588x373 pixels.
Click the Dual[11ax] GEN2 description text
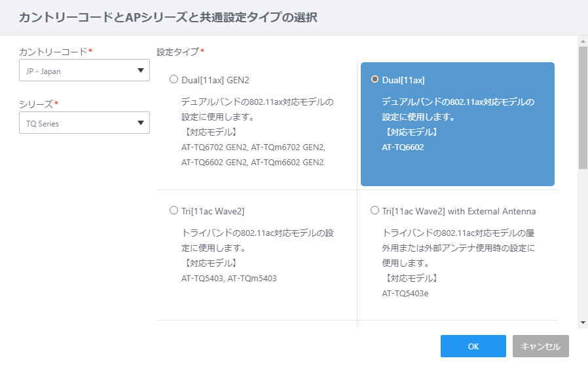click(257, 109)
